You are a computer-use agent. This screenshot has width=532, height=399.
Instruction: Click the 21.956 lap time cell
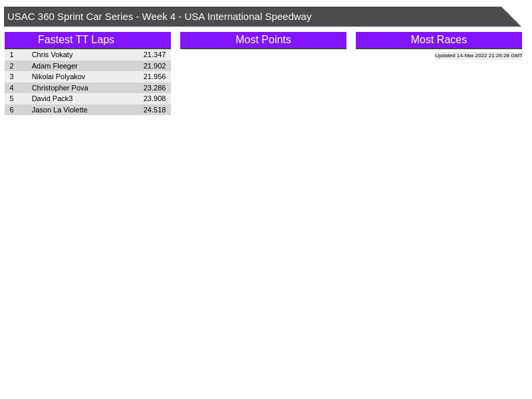(154, 76)
